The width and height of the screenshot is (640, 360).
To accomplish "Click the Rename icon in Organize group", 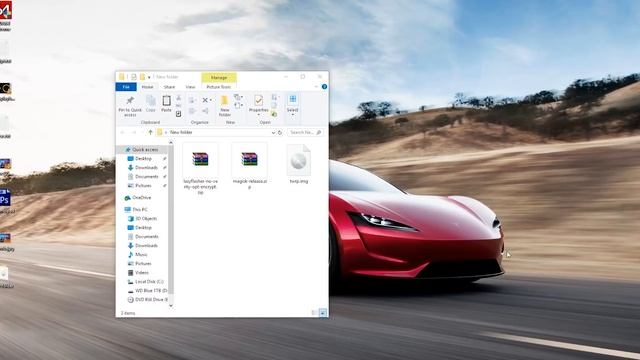I will (205, 111).
